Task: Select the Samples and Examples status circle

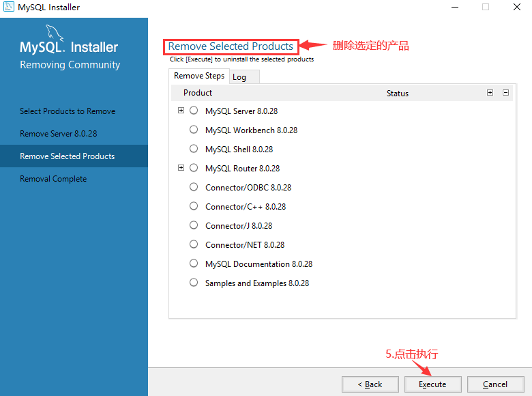Action: click(194, 282)
